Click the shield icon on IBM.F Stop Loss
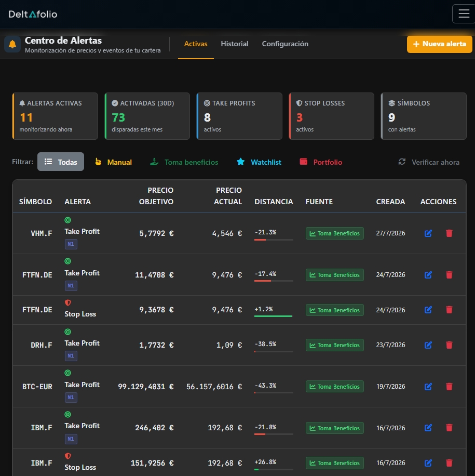Screen dimensions: 475x476 67,456
